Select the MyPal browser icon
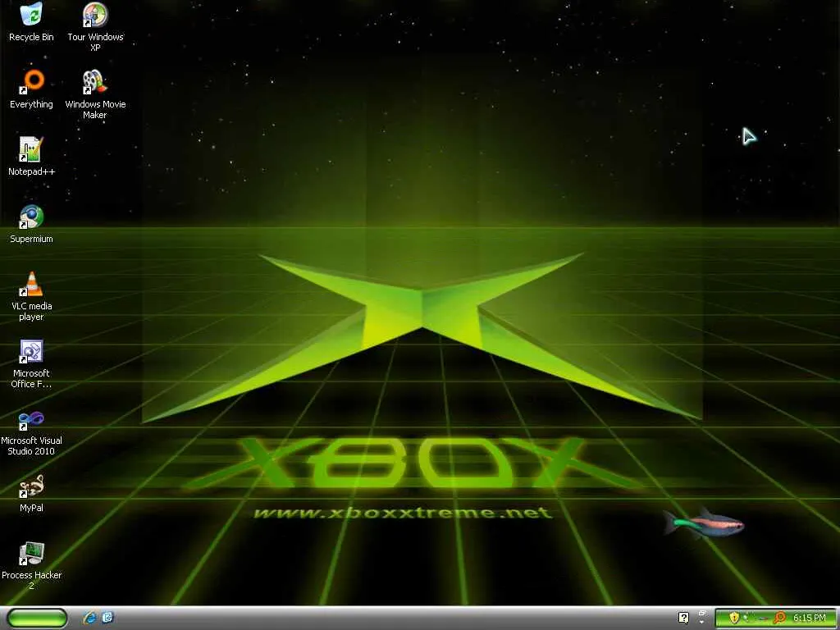The height and width of the screenshot is (630, 840). point(31,493)
